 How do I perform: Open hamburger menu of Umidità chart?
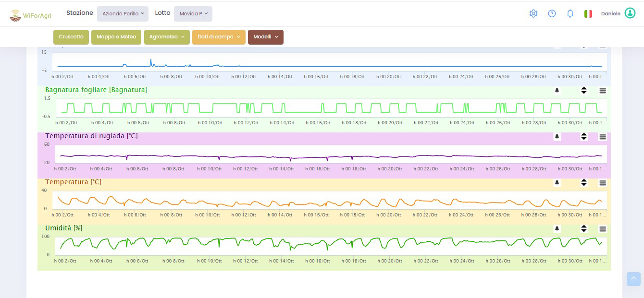[603, 229]
